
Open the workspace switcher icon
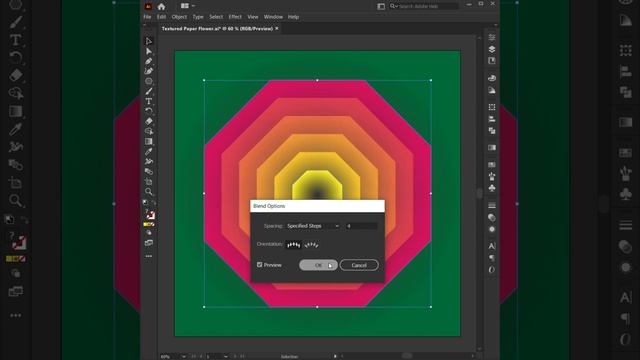[381, 6]
